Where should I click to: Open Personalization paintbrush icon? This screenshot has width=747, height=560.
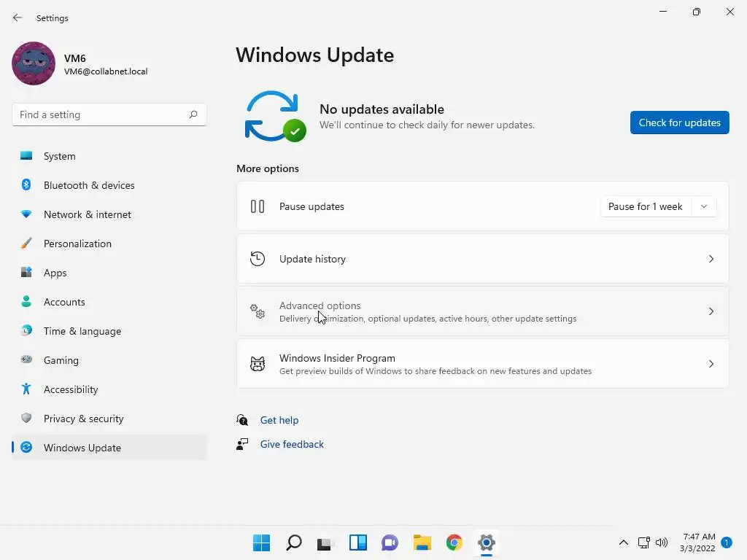click(x=26, y=244)
